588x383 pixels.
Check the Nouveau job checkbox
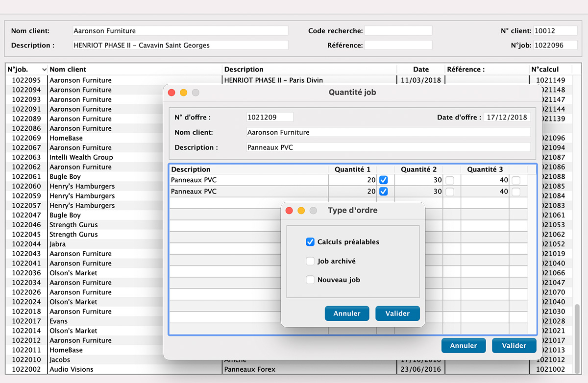coord(310,280)
